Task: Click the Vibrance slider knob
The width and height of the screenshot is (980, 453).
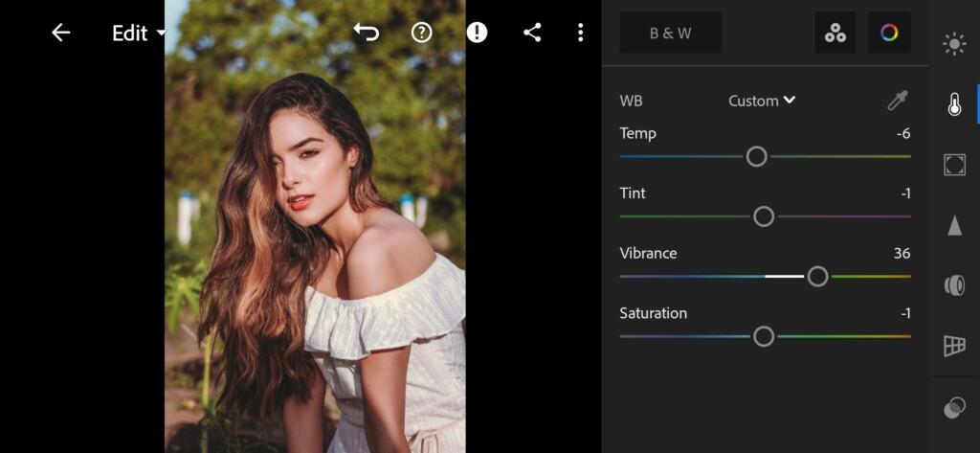Action: coord(817,276)
